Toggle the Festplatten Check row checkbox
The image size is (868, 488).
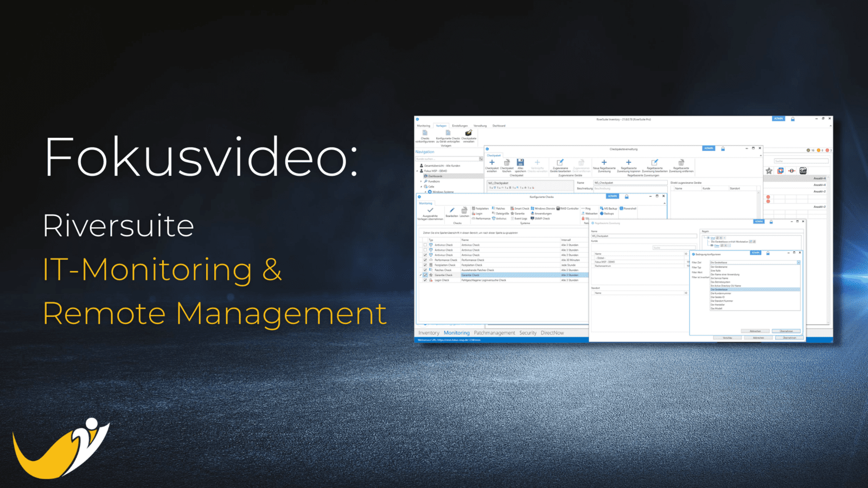pos(425,265)
